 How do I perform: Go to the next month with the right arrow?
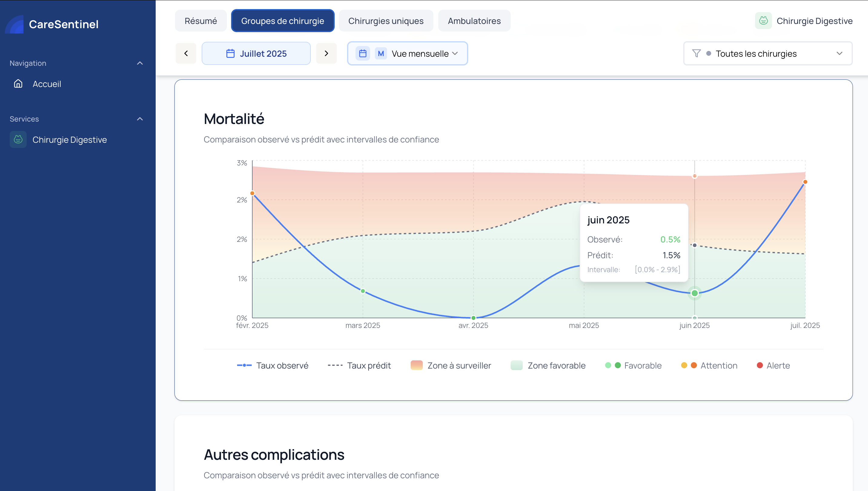click(326, 53)
